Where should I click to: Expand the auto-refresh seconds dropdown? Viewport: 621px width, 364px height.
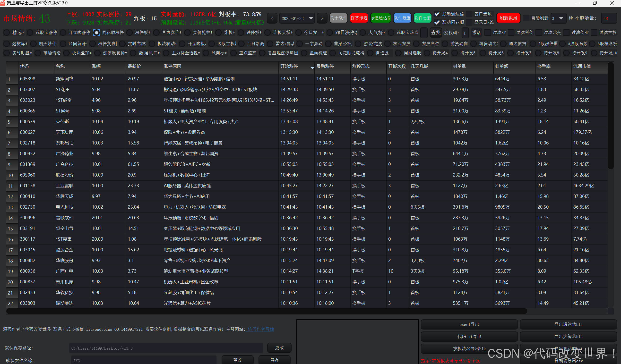[x=561, y=18]
